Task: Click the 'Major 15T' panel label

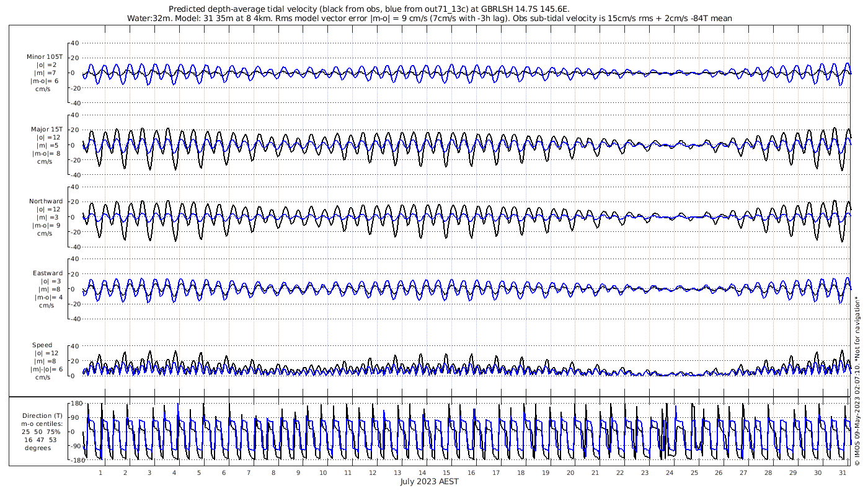Action: 47,129
